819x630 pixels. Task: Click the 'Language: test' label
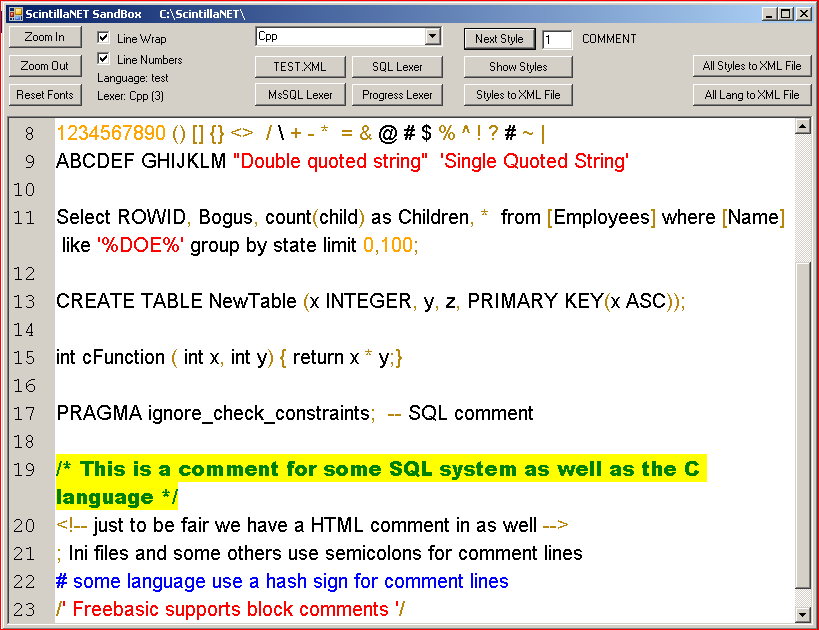click(133, 78)
